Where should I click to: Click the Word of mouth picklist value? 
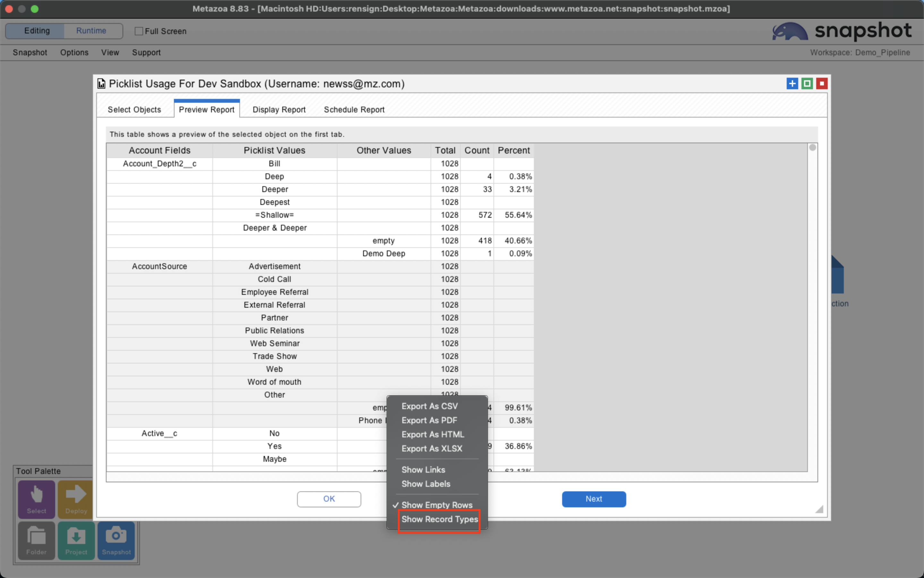coord(275,382)
